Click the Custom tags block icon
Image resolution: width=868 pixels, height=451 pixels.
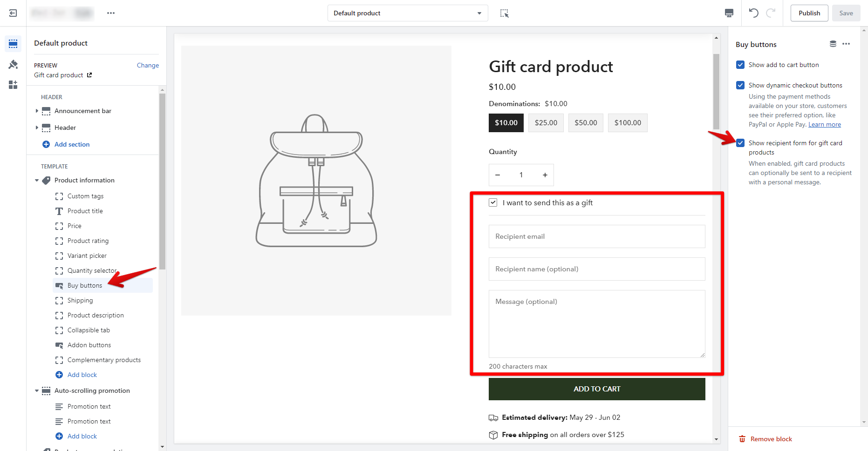tap(59, 196)
